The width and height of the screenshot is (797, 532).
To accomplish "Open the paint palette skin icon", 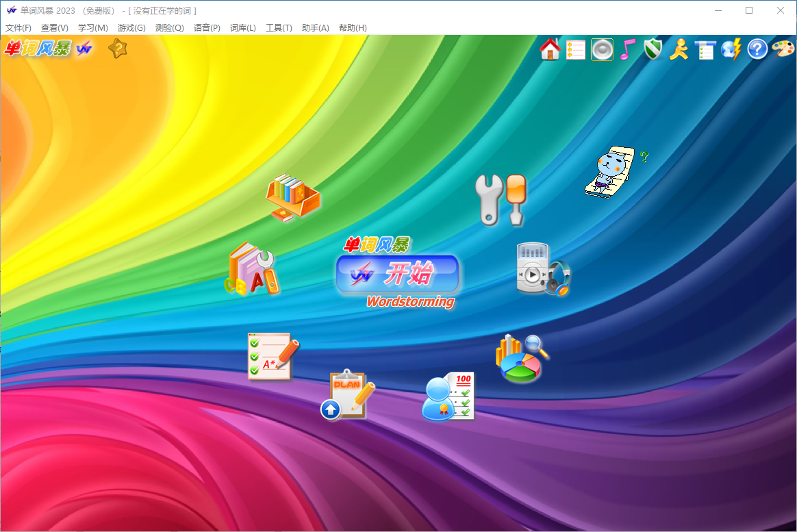I will pyautogui.click(x=783, y=49).
